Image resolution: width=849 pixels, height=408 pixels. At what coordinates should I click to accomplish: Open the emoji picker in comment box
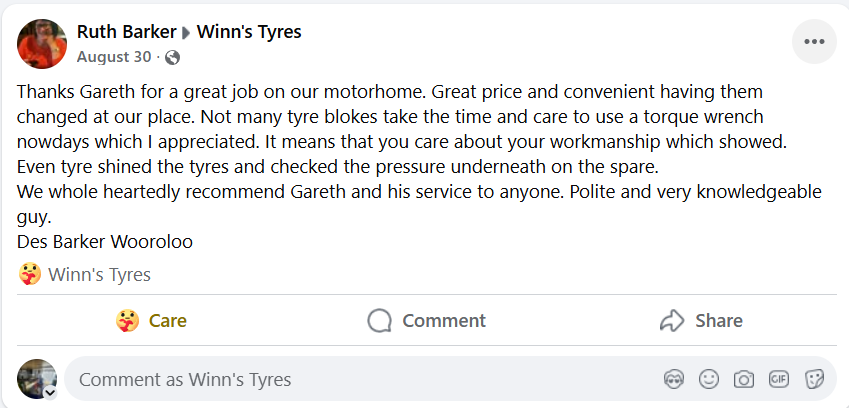[x=709, y=379]
